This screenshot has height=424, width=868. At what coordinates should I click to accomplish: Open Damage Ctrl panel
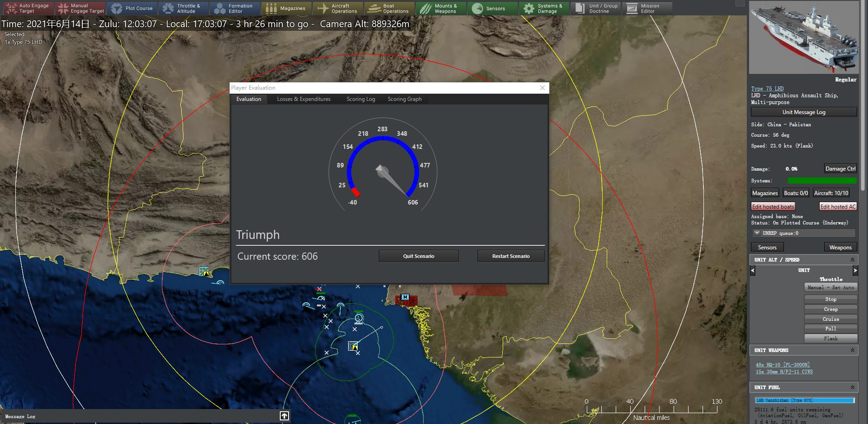point(840,169)
